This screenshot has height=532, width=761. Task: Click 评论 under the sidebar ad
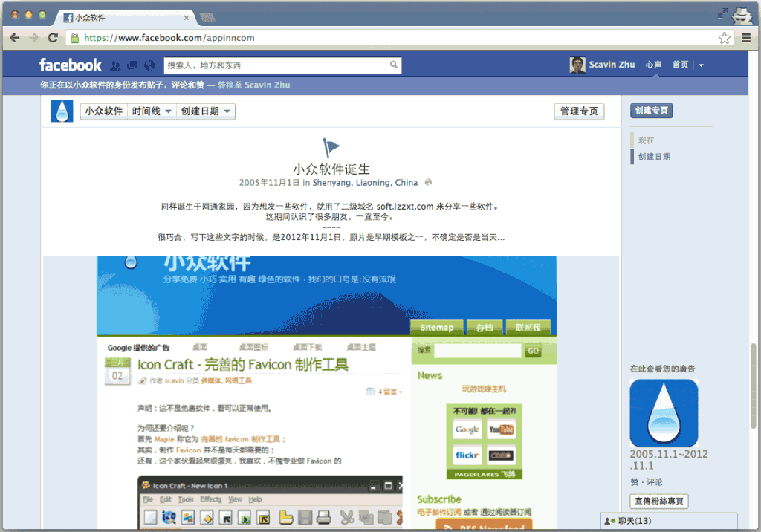point(654,482)
